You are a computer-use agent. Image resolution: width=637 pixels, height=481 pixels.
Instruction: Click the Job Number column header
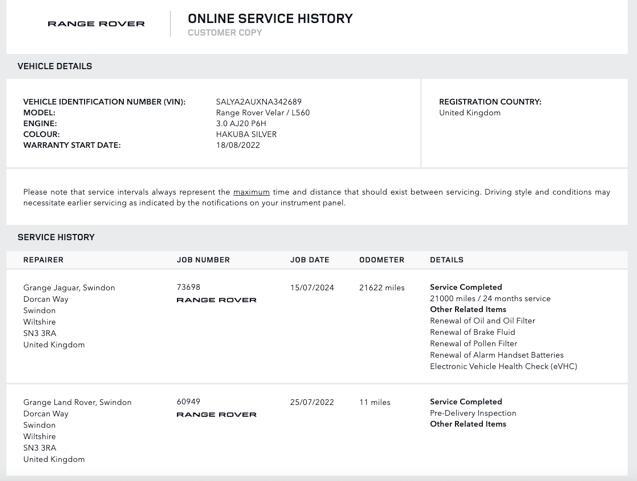(203, 260)
